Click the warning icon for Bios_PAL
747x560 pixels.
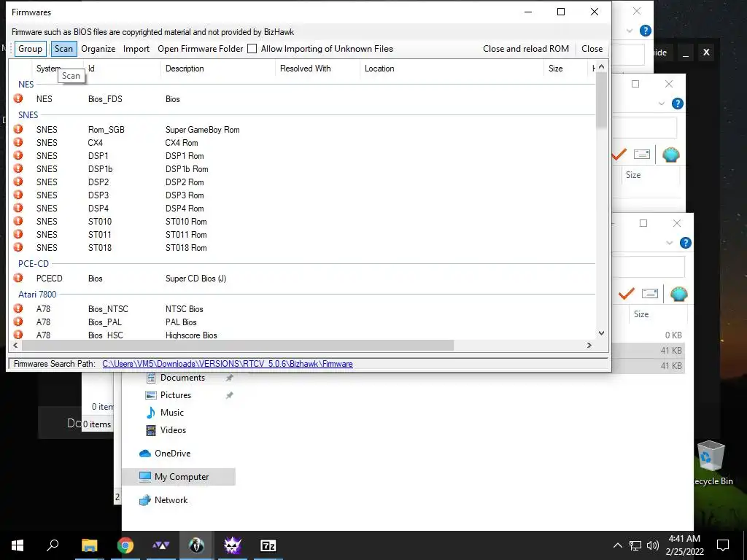18,322
